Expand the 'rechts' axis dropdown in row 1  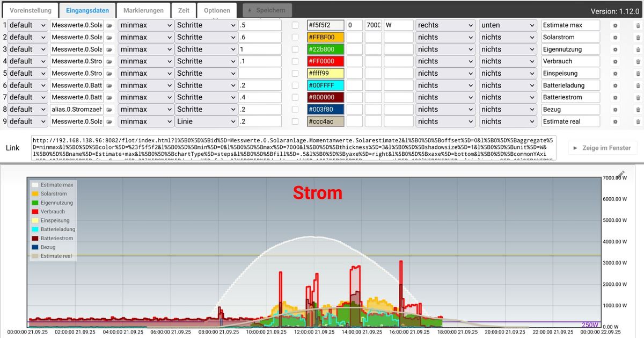click(x=445, y=25)
